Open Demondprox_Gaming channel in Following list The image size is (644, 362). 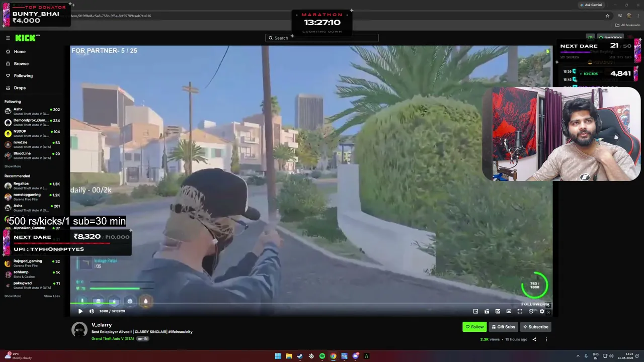point(33,122)
